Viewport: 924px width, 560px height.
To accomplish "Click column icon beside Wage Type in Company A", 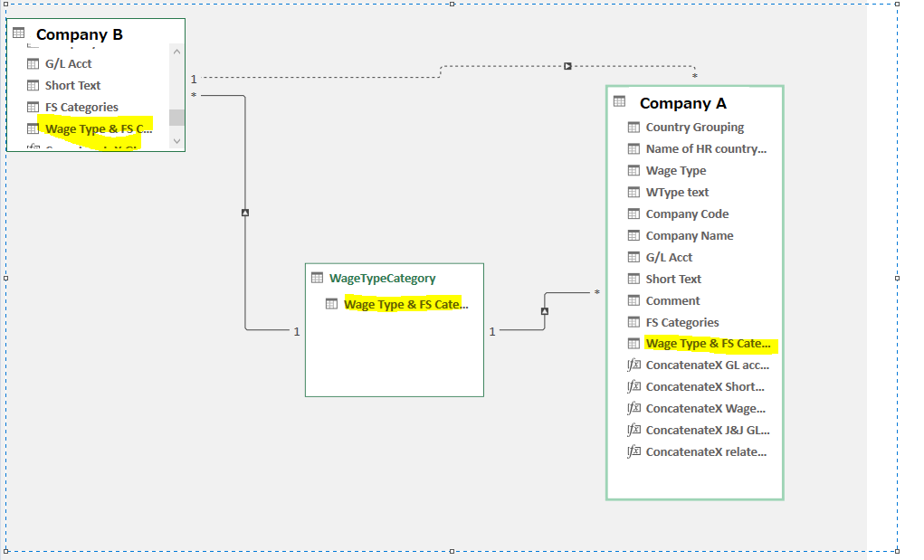I will coord(633,171).
